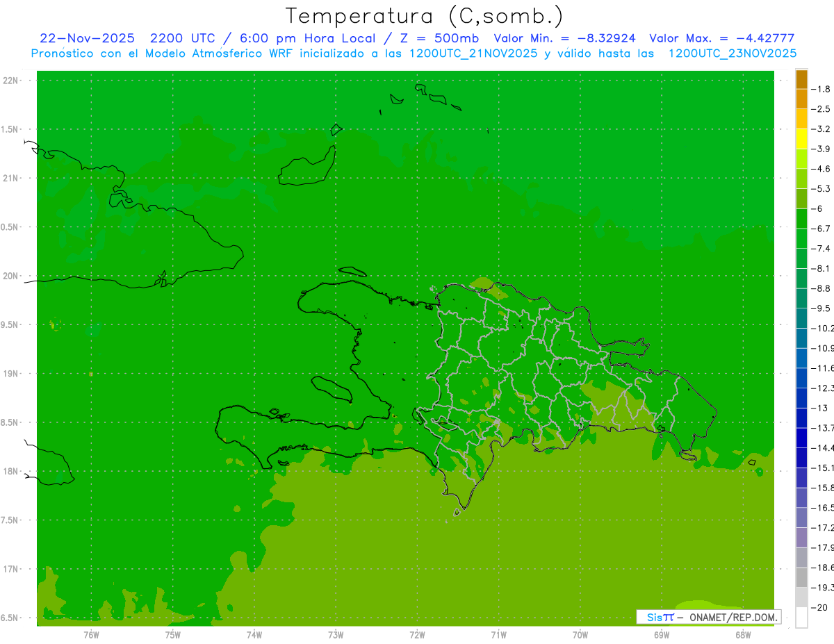
Task: Select the 'Z = 500mb' level label
Action: [439, 38]
